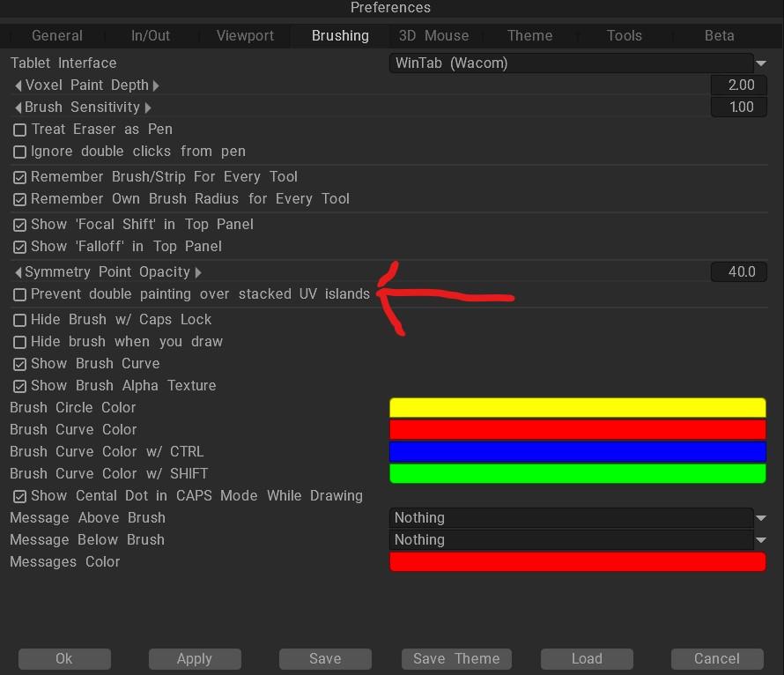This screenshot has height=675, width=784.
Task: Increase Brush Sensitivity with right arrow
Action: (148, 108)
